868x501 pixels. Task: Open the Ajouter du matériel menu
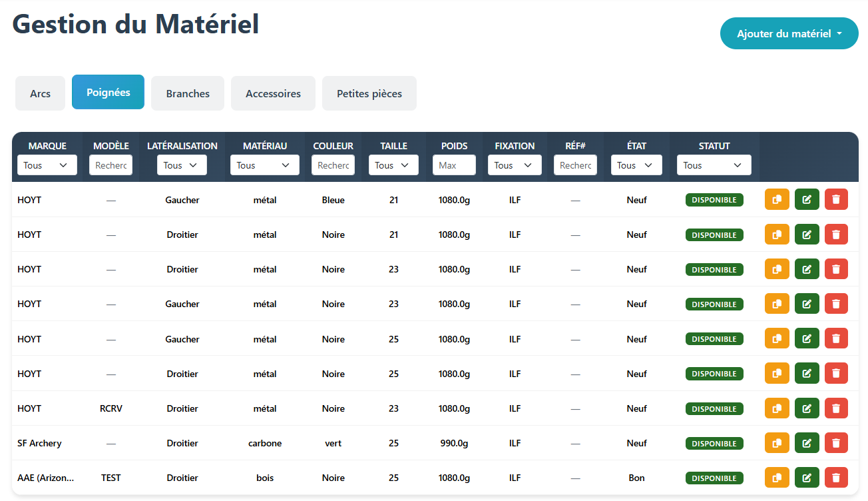tap(789, 33)
